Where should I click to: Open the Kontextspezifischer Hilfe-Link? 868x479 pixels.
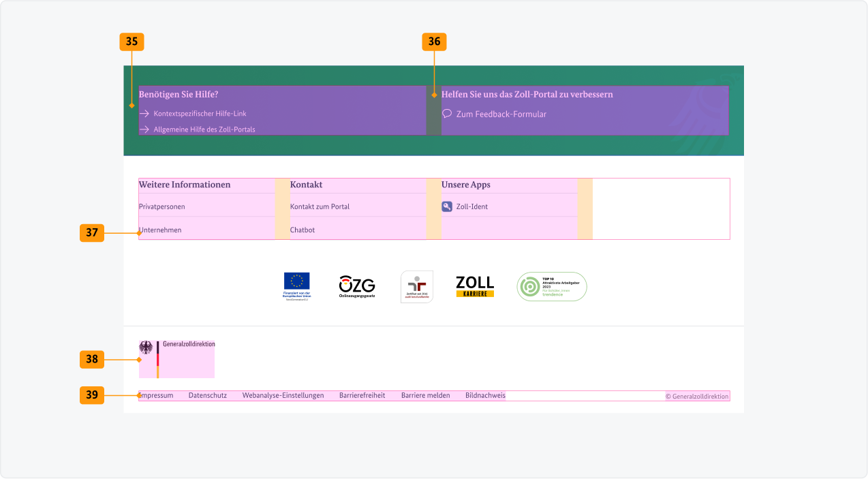(200, 113)
